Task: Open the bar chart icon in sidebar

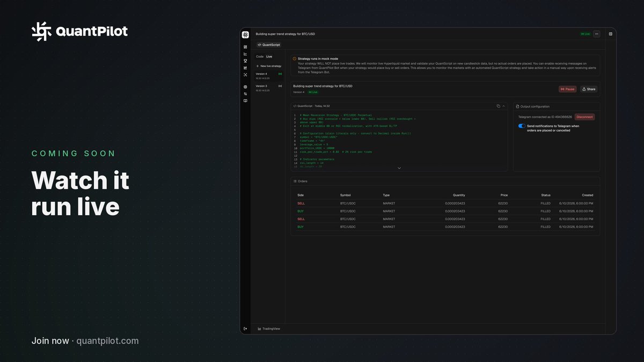Action: click(x=245, y=68)
